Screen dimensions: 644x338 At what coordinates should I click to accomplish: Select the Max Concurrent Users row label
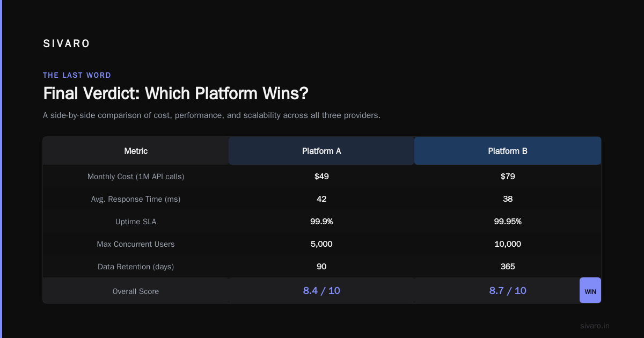point(136,244)
